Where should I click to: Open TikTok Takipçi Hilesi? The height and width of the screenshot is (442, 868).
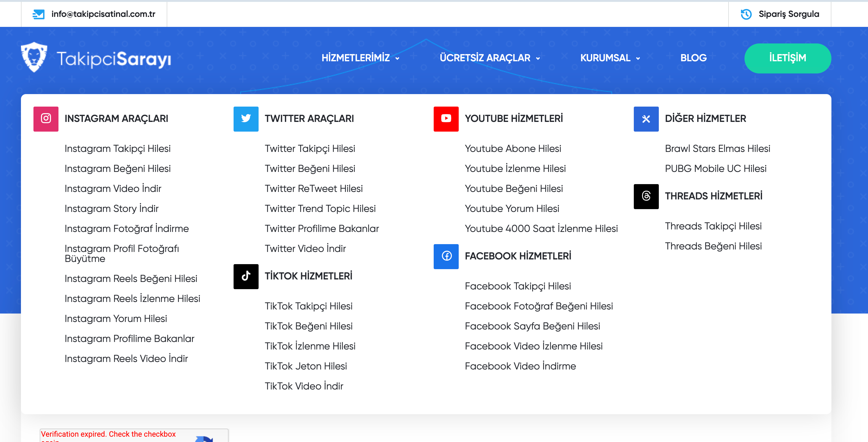[x=309, y=306]
